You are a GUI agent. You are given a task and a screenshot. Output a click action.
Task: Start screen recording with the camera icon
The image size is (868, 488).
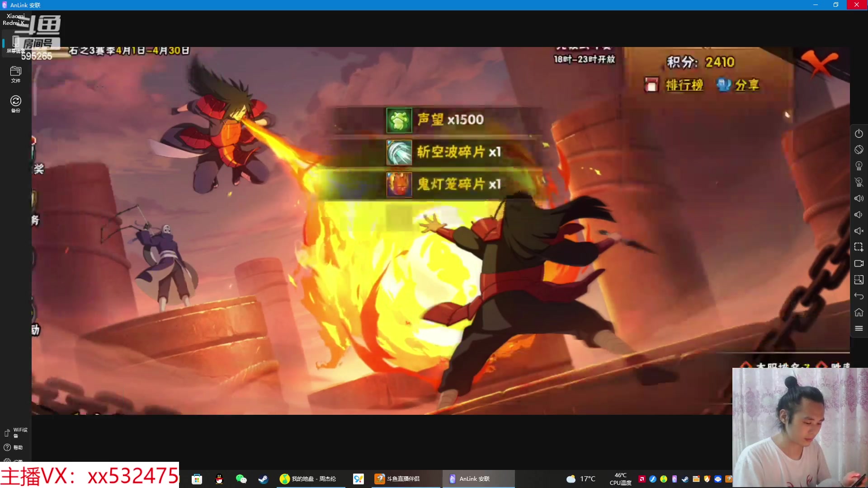(x=859, y=263)
